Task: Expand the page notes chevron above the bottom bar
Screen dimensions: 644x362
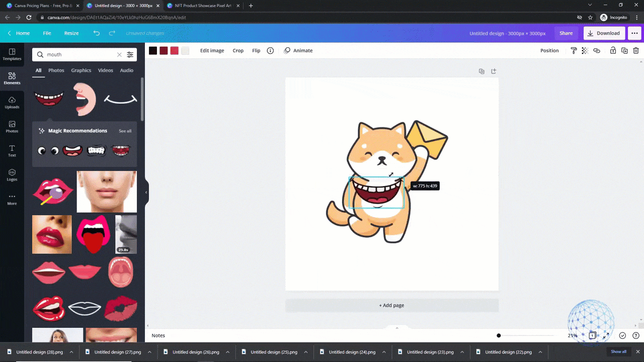Action: (x=397, y=328)
